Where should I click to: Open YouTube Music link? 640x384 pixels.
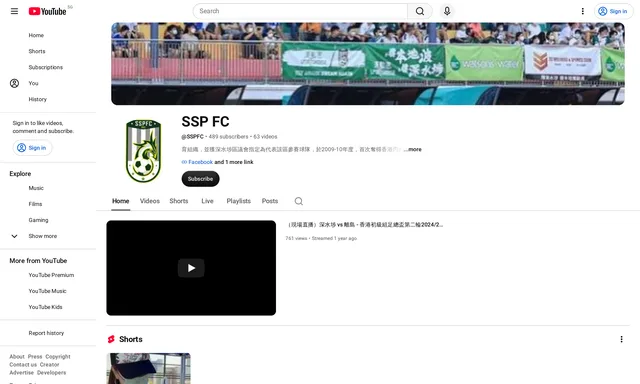tap(48, 291)
